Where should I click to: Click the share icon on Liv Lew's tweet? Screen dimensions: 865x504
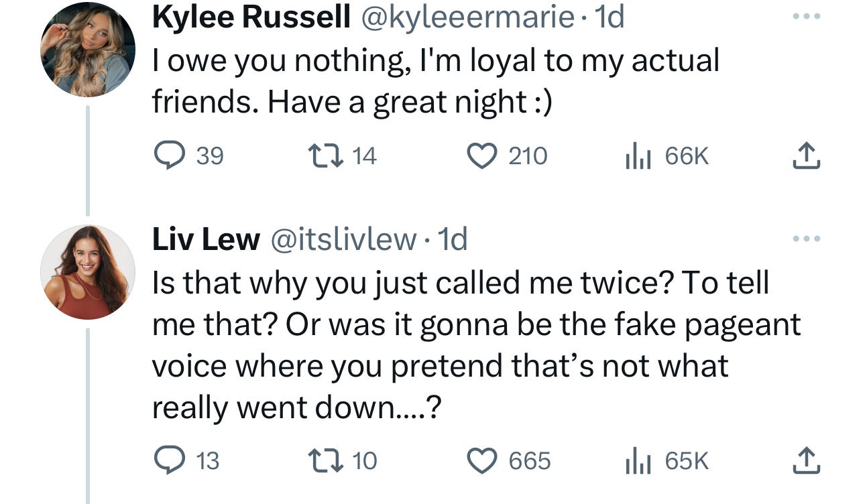(807, 460)
